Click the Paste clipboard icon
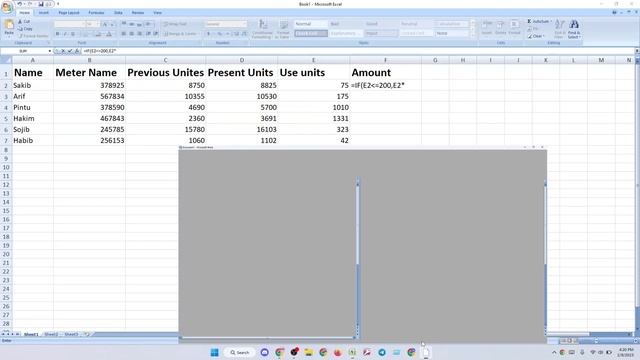Viewport: 640px width, 360px height. [9, 25]
